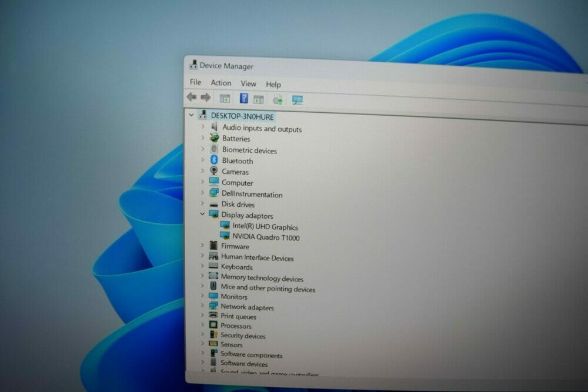The width and height of the screenshot is (588, 392).
Task: Select the Memory technology devices label
Action: (262, 278)
